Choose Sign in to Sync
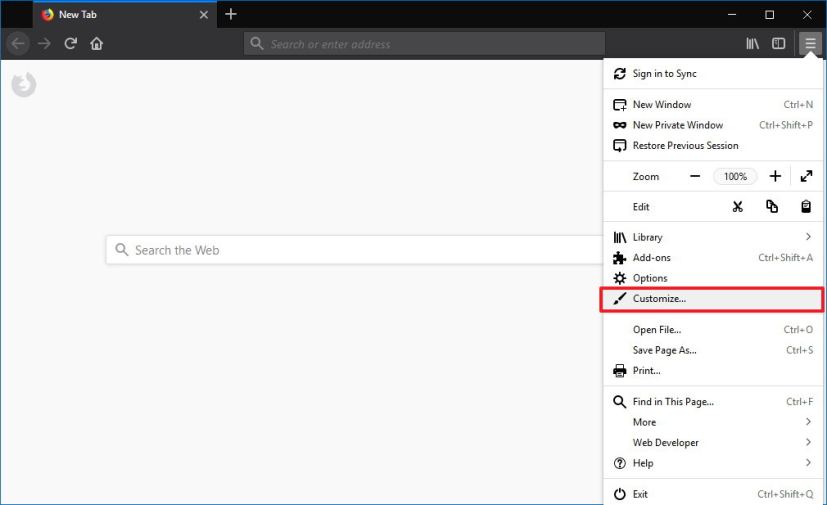 (713, 74)
